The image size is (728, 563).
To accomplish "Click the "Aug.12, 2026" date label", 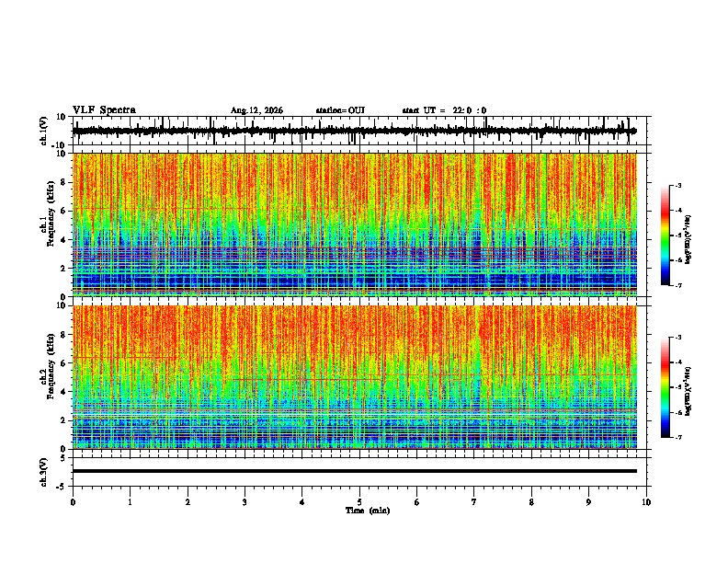I will (x=256, y=110).
